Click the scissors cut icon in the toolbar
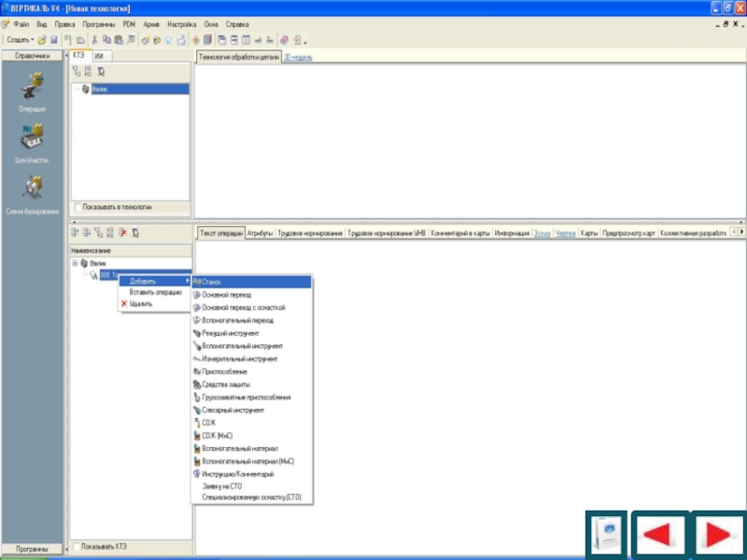This screenshot has width=747, height=560. (x=95, y=40)
